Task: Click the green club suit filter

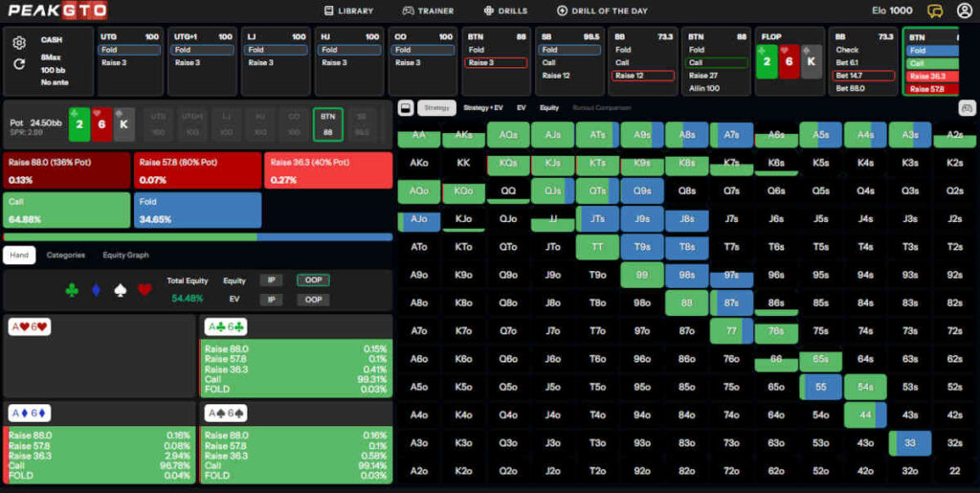Action: pos(72,289)
